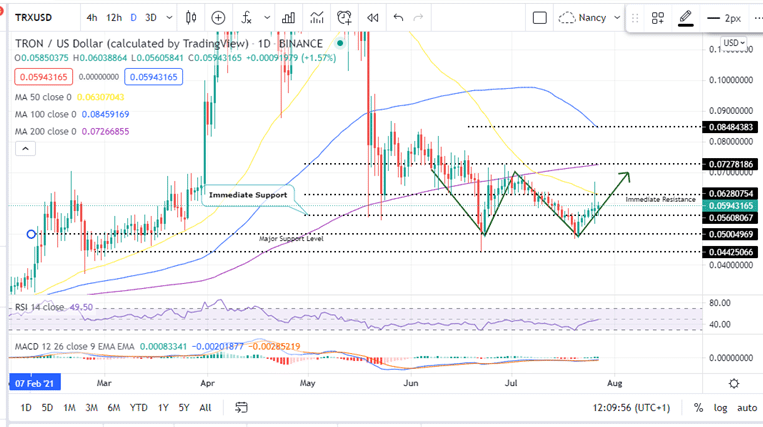Click the 0.05004969 price level label

[x=731, y=234]
